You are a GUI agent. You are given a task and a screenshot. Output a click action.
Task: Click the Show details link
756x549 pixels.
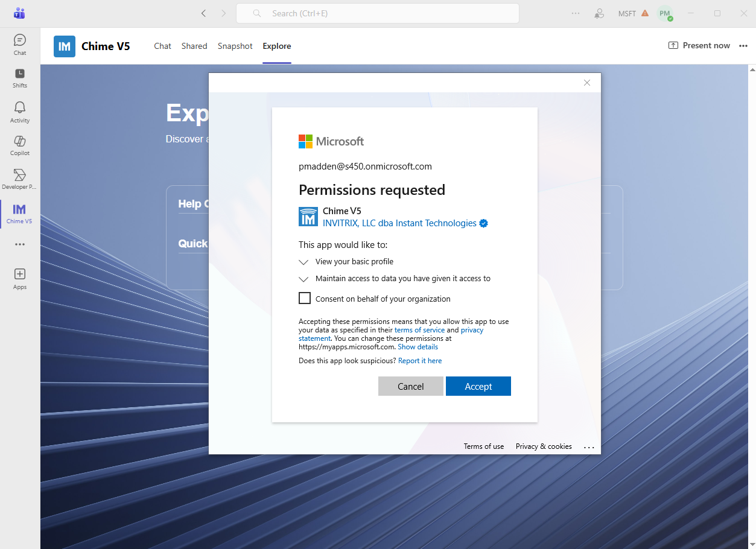(x=418, y=347)
